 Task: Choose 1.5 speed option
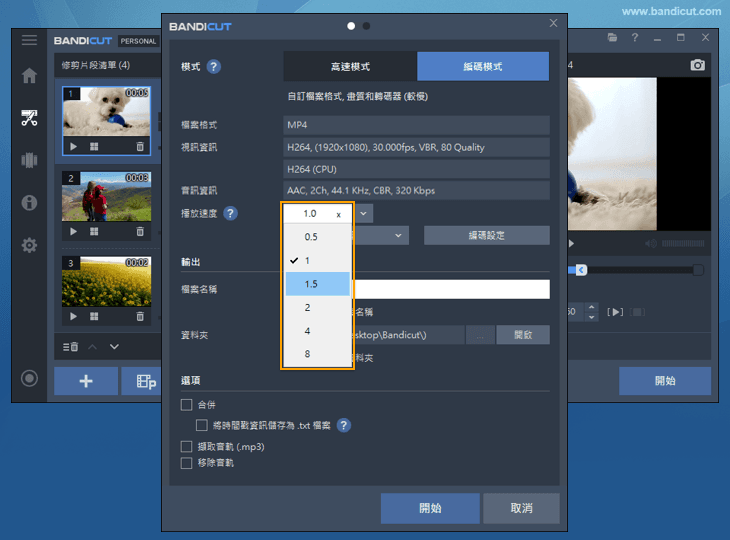coord(318,284)
